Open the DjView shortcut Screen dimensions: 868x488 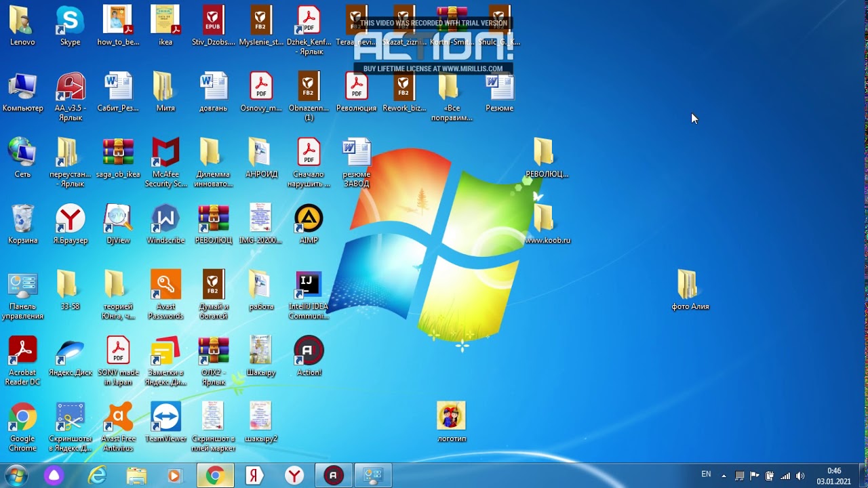pos(118,224)
